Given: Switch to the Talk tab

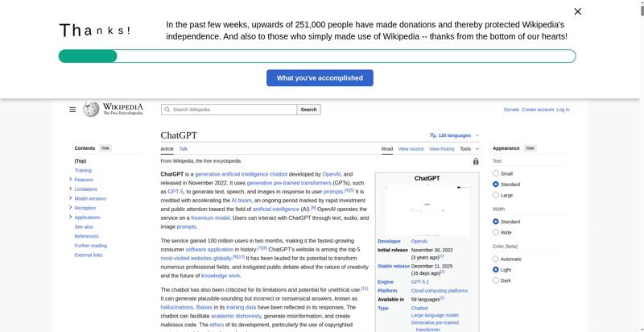Looking at the screenshot, I should tap(184, 149).
